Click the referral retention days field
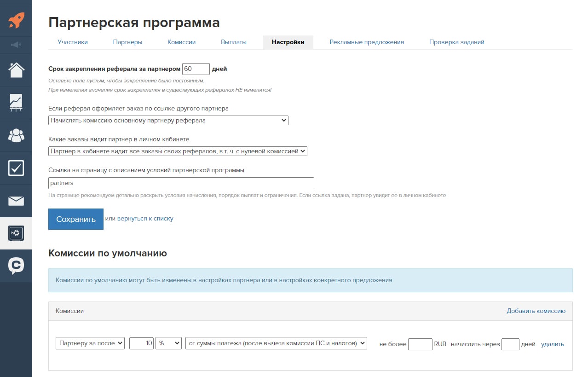This screenshot has width=588, height=377. pyautogui.click(x=196, y=69)
